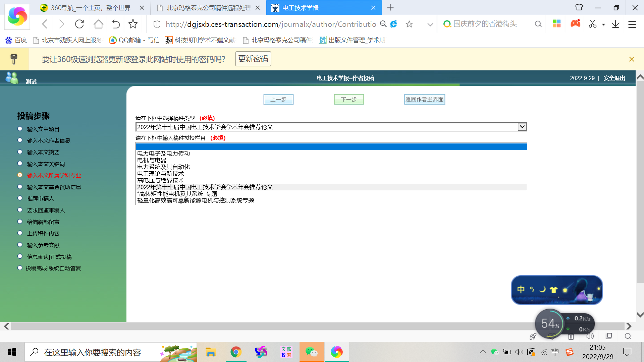Switch to the 360导航 tab
The height and width of the screenshot is (362, 644).
[91, 8]
